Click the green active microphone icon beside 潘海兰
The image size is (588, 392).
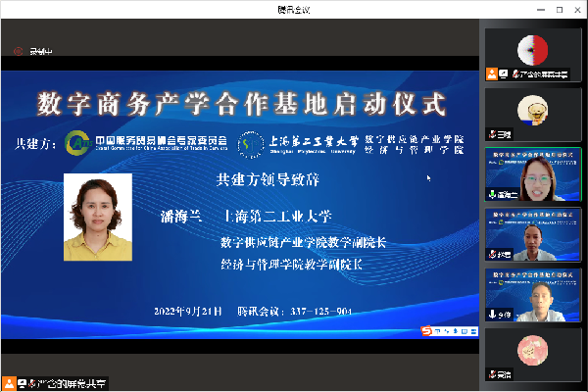[x=492, y=194]
